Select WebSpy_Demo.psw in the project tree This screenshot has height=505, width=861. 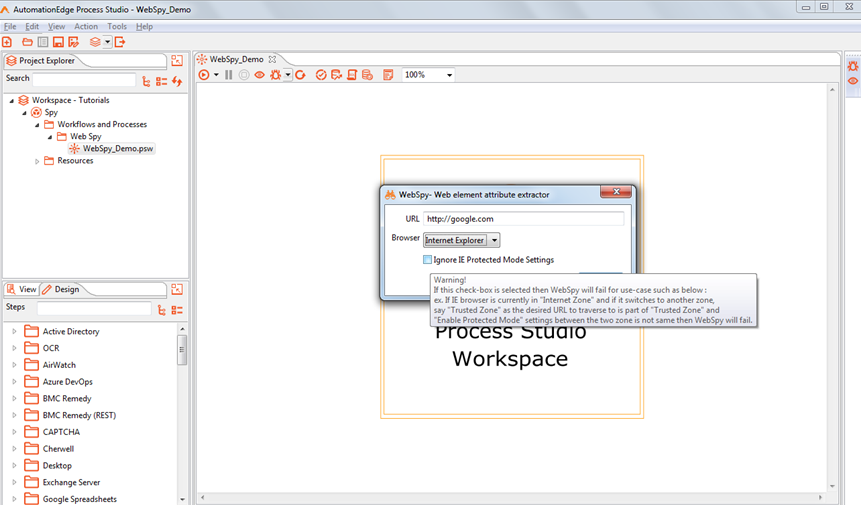coord(111,149)
